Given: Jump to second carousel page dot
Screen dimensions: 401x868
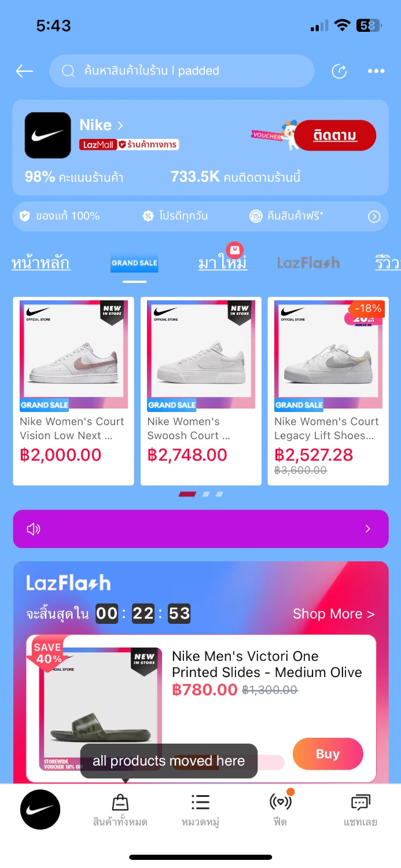Looking at the screenshot, I should tap(206, 494).
